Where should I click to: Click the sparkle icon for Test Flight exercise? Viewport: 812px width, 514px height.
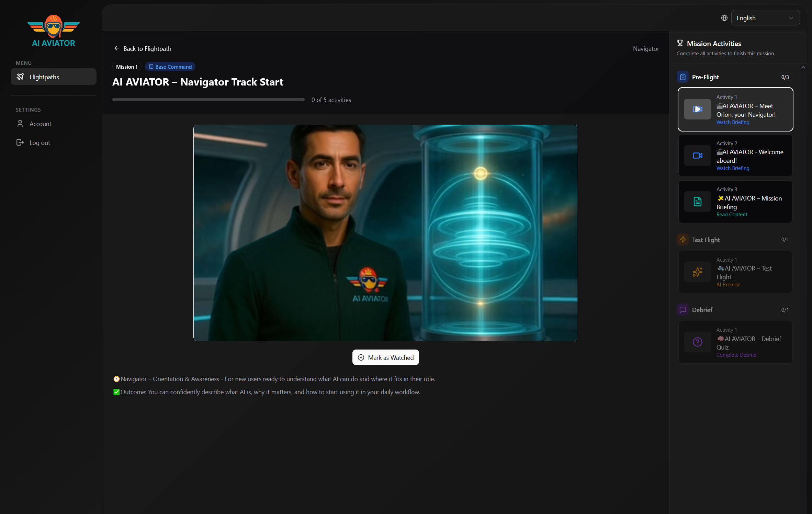(x=697, y=272)
